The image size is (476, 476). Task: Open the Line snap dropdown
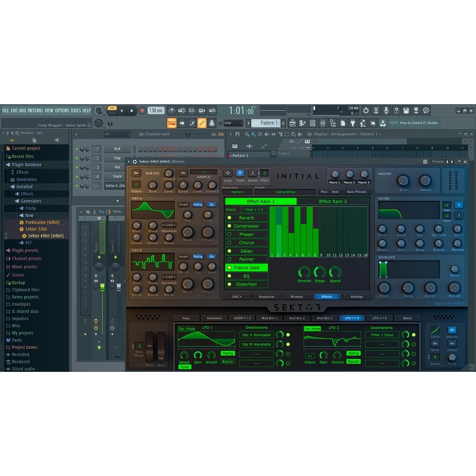[233, 123]
